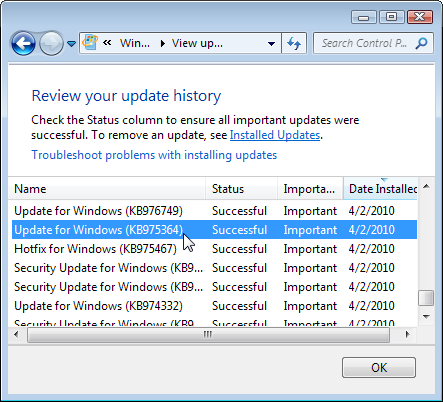Click the horizontal scrollbar thumb
Viewport: 443px width, 402px height.
208,335
